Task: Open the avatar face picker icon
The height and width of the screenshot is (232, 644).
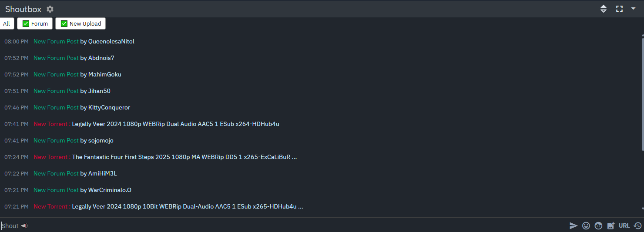Action: (x=599, y=225)
